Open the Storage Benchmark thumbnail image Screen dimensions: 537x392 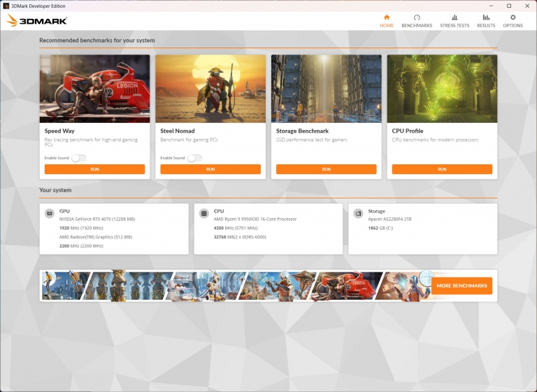[x=326, y=89]
